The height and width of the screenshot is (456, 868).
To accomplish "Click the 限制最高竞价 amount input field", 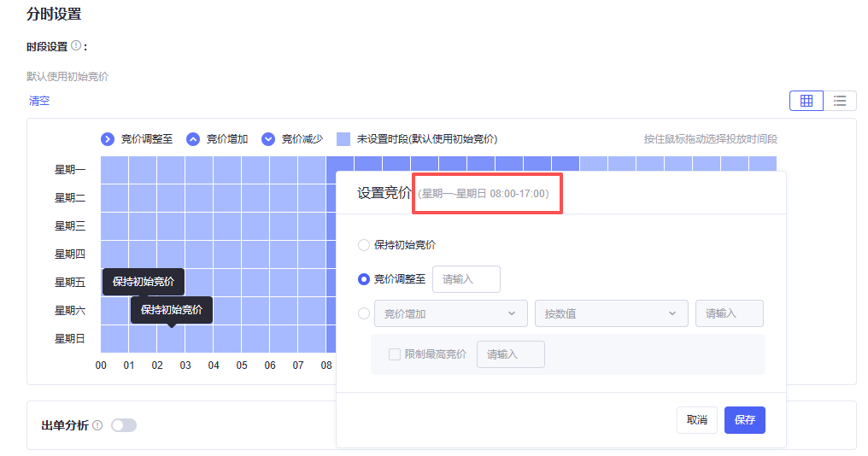I will (510, 354).
